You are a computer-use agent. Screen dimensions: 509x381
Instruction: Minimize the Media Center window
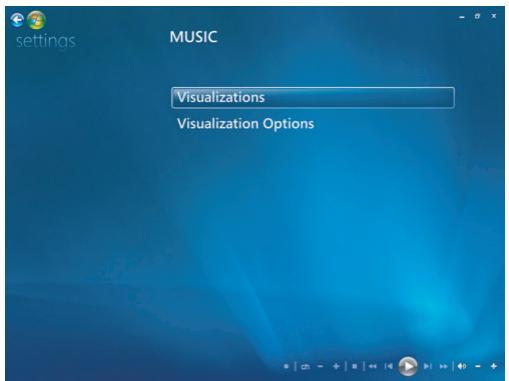tap(462, 17)
